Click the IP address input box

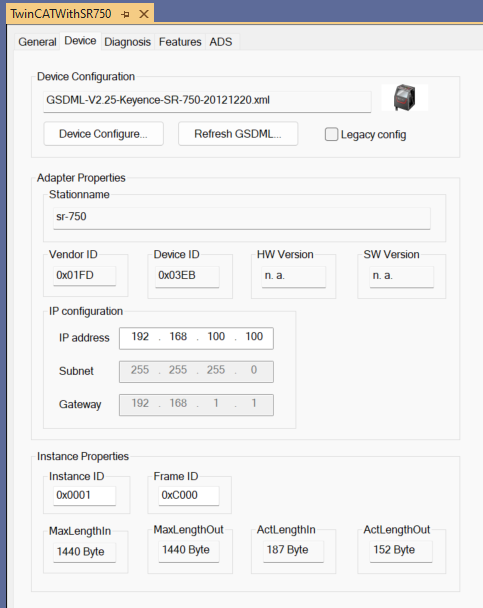click(x=196, y=338)
